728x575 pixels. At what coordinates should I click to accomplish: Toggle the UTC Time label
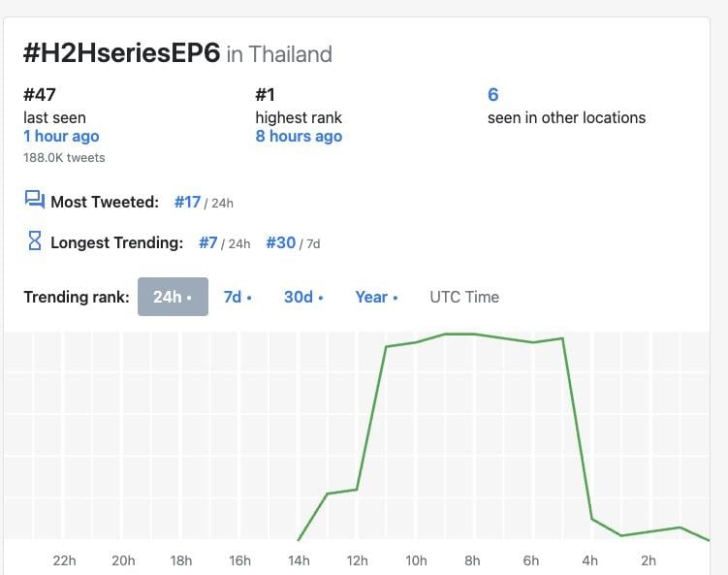coord(464,297)
